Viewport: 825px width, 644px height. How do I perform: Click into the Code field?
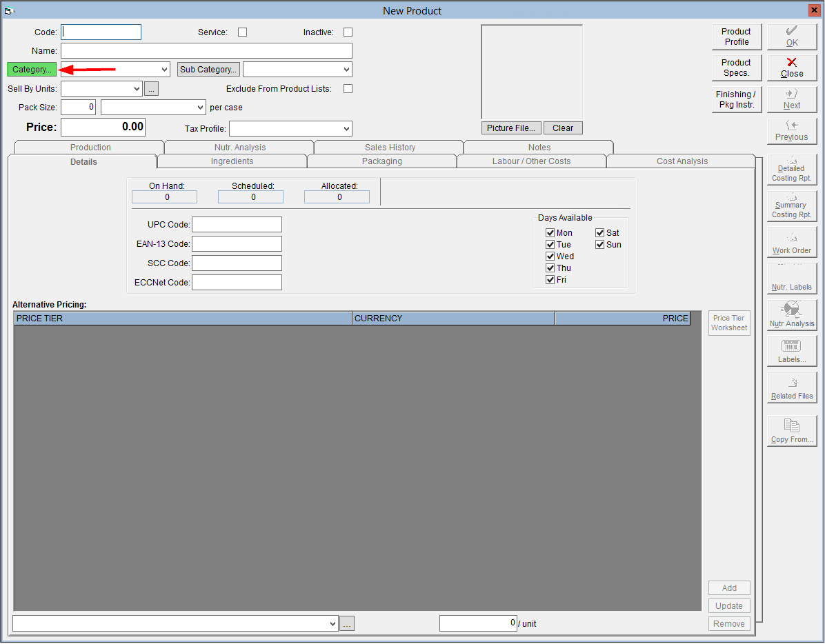(x=101, y=32)
